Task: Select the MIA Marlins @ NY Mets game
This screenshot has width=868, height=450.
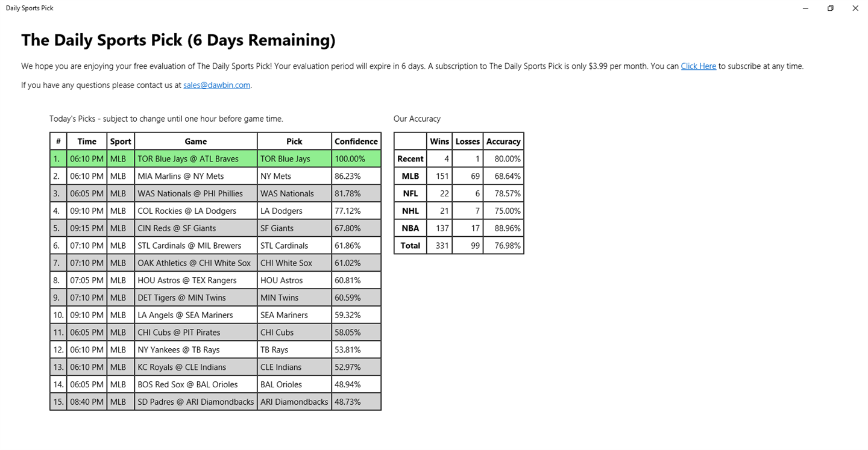Action: click(180, 177)
